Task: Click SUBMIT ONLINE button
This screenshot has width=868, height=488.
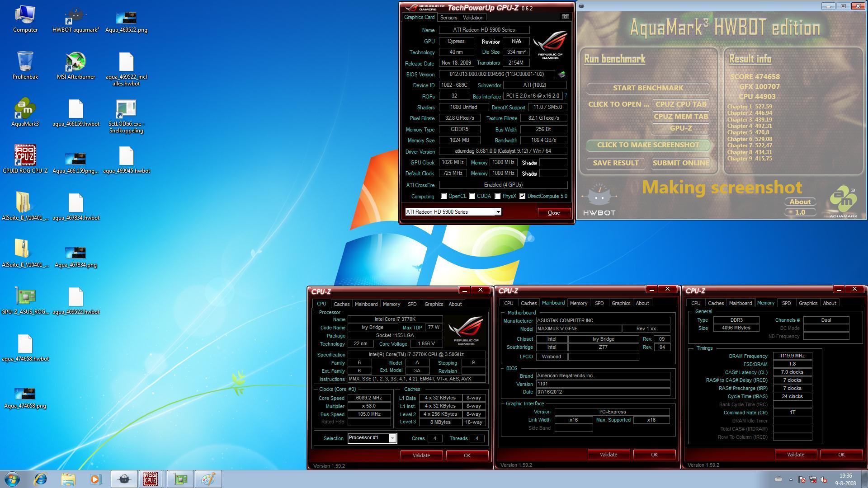Action: [x=680, y=163]
